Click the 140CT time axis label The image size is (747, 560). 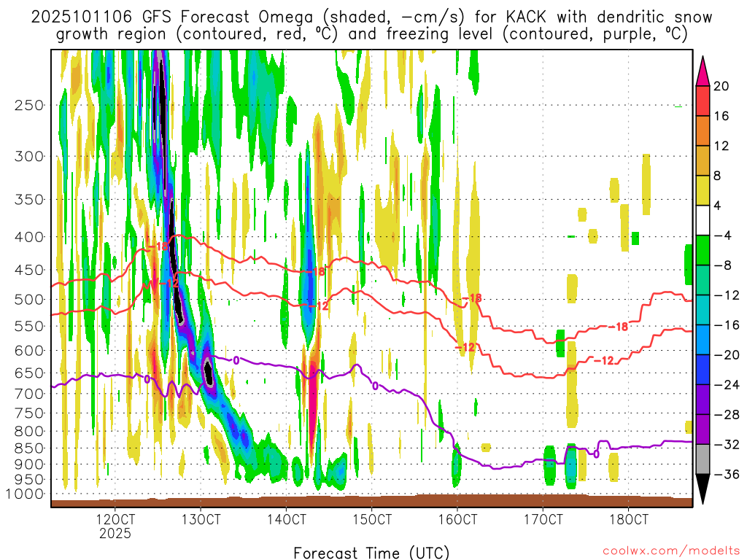286,519
